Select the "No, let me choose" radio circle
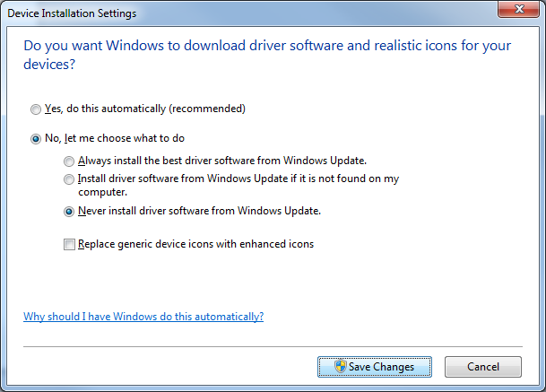This screenshot has height=392, width=546. point(36,139)
